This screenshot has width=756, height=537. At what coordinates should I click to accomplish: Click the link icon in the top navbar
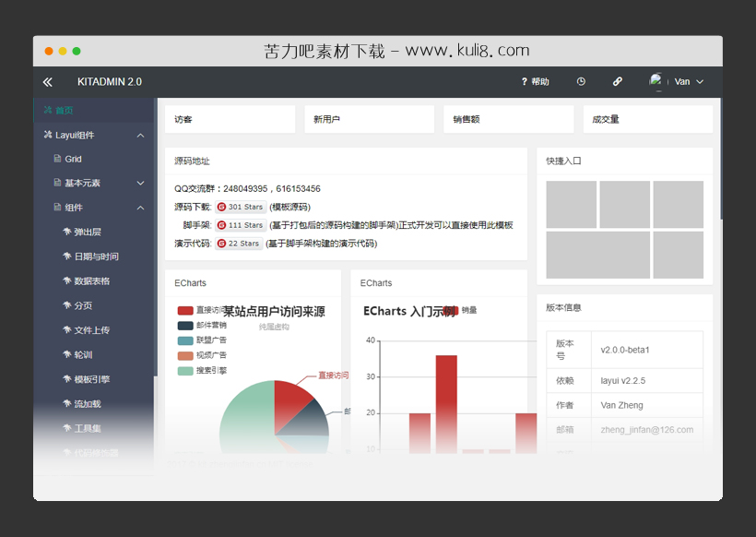click(617, 81)
